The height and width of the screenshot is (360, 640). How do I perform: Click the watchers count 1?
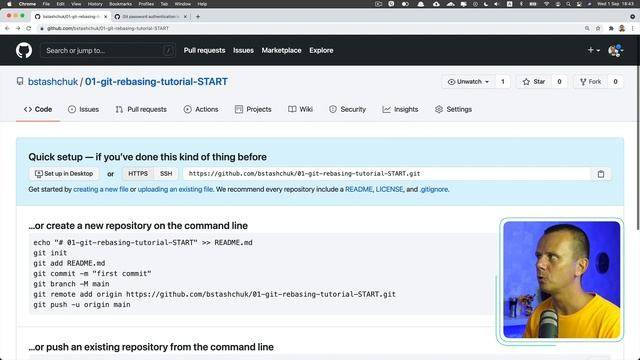point(503,82)
